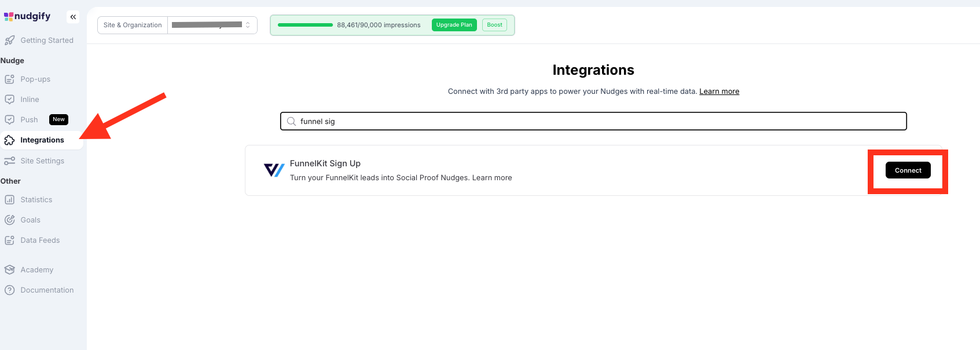
Task: Click the Boost button
Action: tap(494, 25)
